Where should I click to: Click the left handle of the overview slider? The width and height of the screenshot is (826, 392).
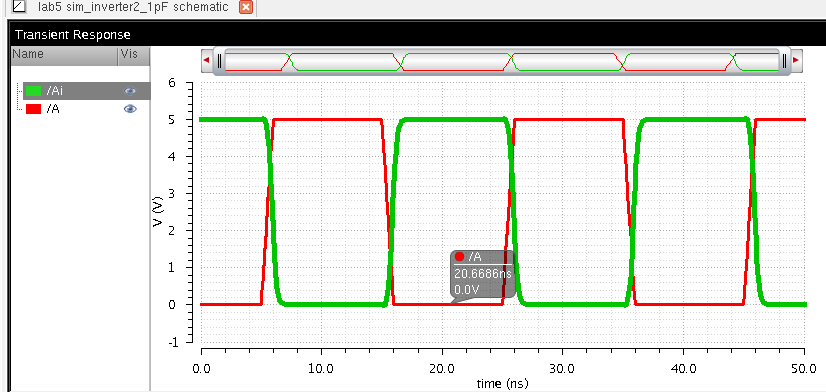point(220,61)
